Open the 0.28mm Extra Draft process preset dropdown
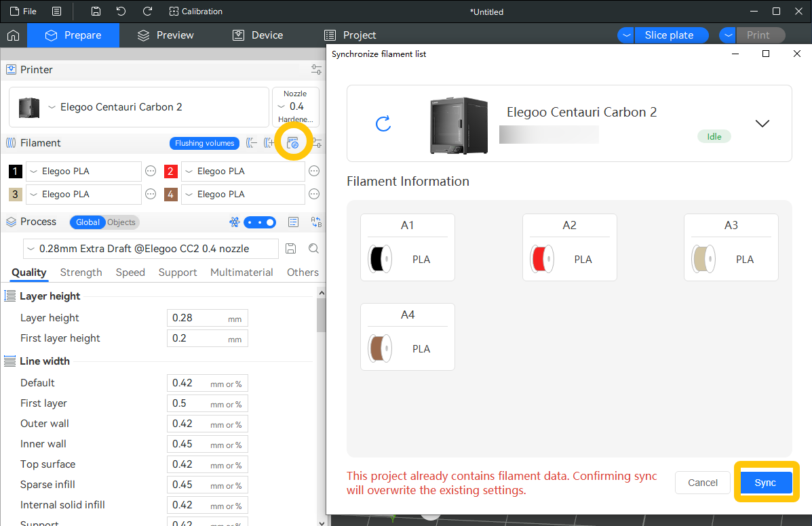The height and width of the screenshot is (526, 812). (x=151, y=249)
